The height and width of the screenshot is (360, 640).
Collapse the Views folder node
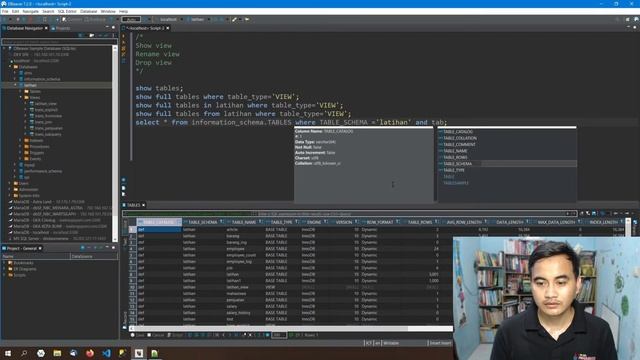tap(20, 97)
